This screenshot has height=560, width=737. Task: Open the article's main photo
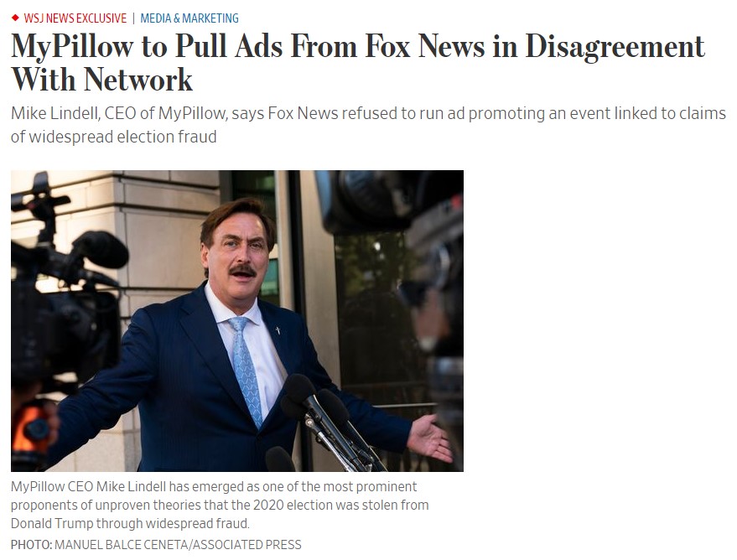pos(237,321)
